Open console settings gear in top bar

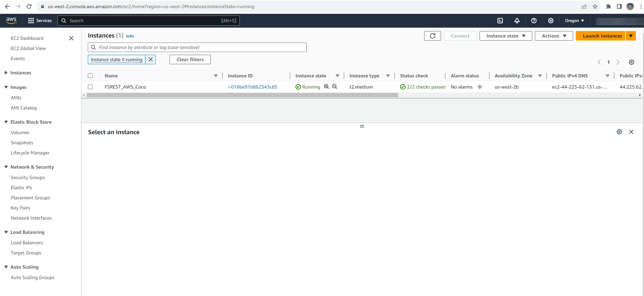551,21
